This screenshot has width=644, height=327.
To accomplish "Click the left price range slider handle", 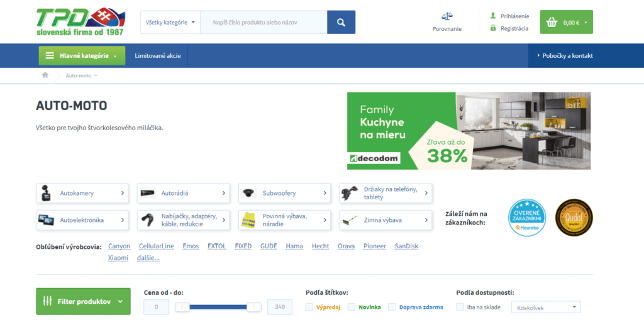I will coord(183,307).
